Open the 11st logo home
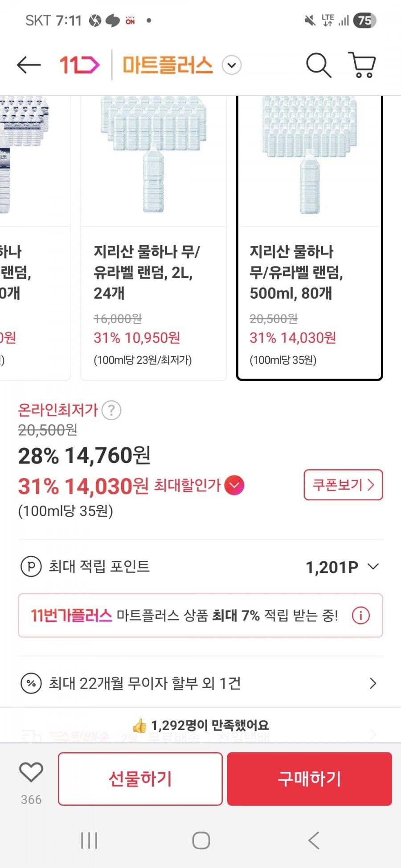 point(79,65)
